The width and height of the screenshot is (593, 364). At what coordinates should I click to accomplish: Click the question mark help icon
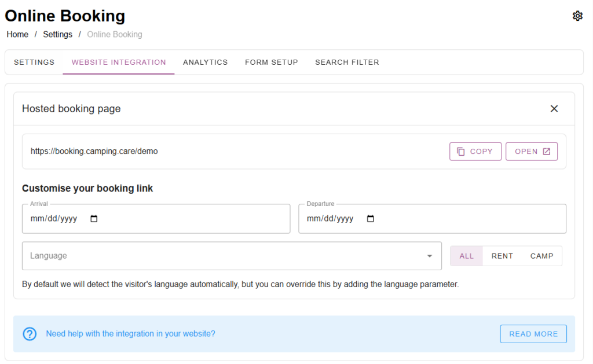tap(30, 334)
